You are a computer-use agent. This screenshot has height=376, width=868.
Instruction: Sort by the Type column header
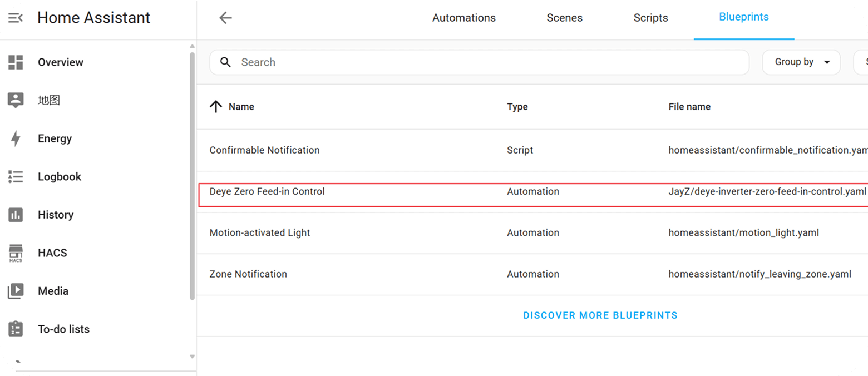click(517, 107)
